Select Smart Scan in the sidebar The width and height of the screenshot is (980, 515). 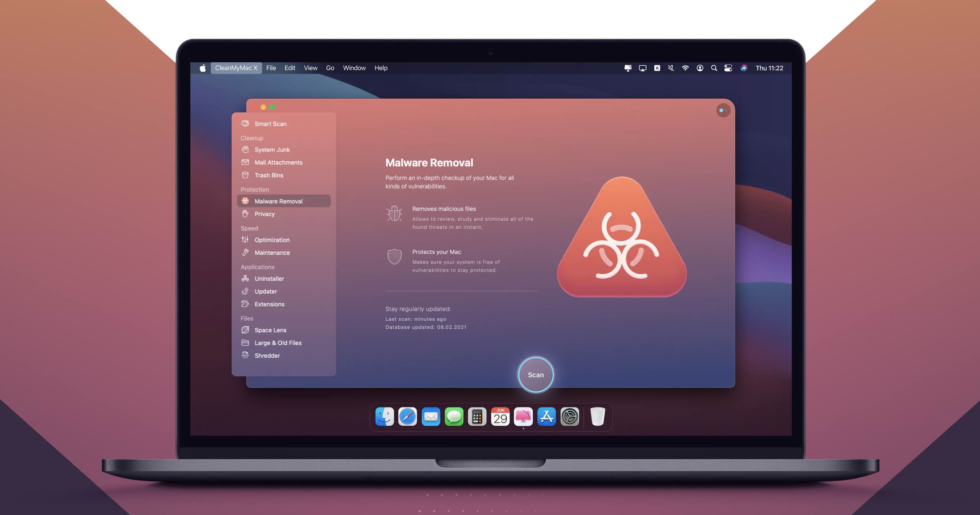click(x=270, y=124)
